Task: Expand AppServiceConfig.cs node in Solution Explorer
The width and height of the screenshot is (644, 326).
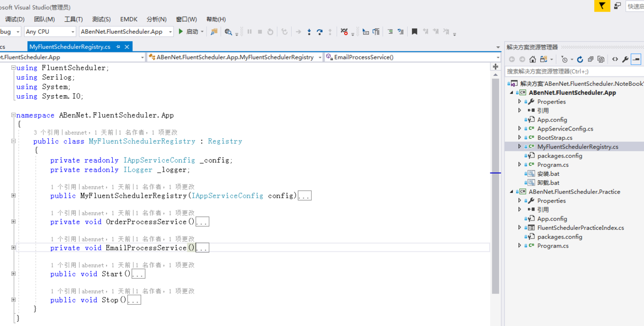Action: 520,128
